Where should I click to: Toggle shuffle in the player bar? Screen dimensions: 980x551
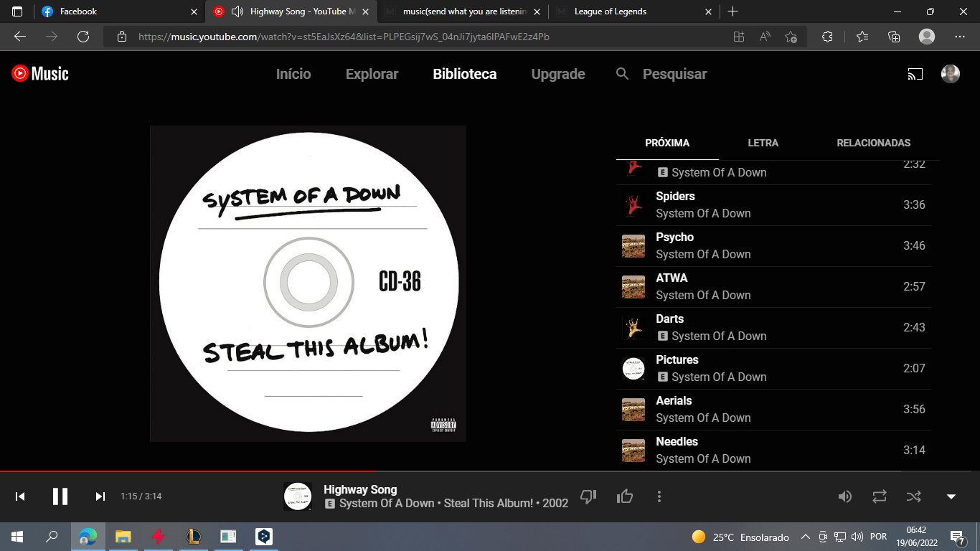pyautogui.click(x=913, y=496)
